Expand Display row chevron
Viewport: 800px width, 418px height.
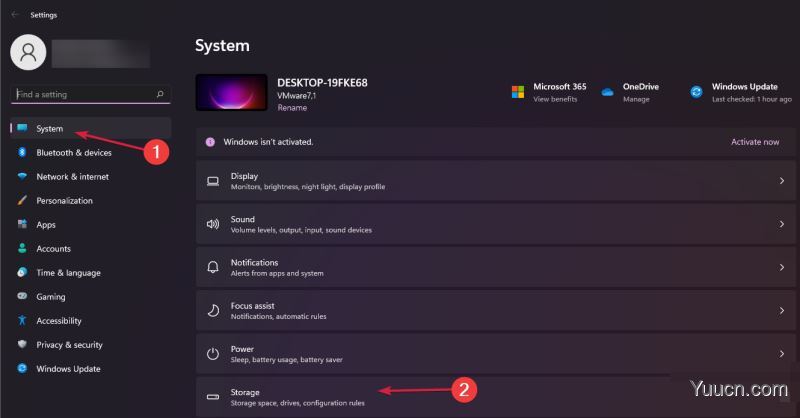782,181
